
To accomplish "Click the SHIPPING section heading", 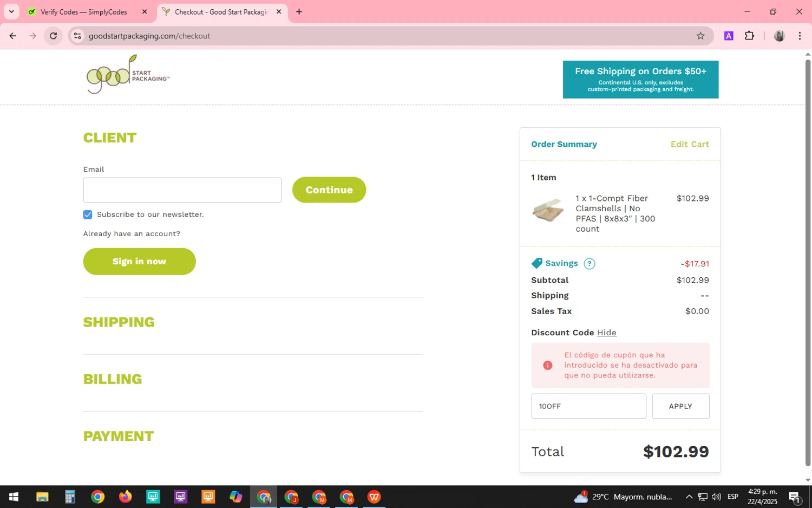I will pyautogui.click(x=119, y=322).
